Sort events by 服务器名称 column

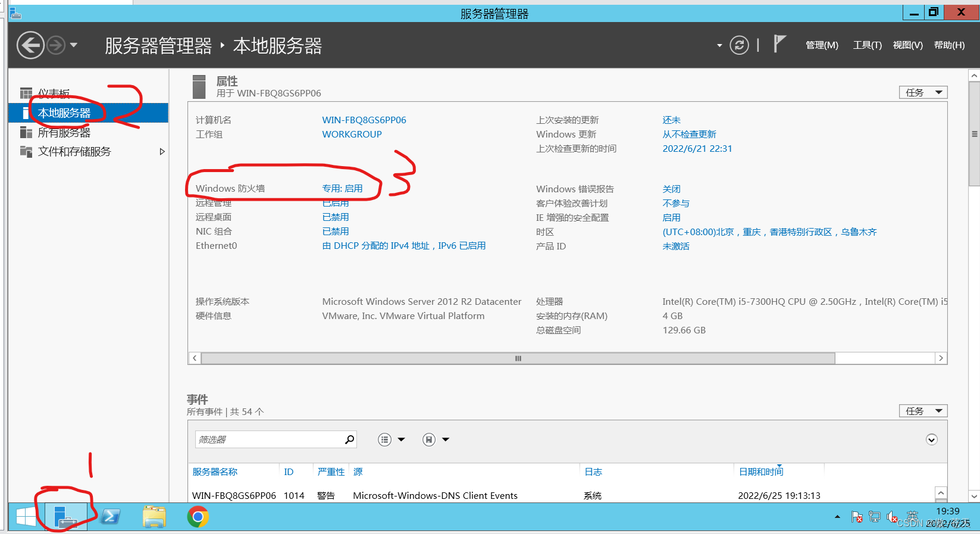tap(215, 471)
